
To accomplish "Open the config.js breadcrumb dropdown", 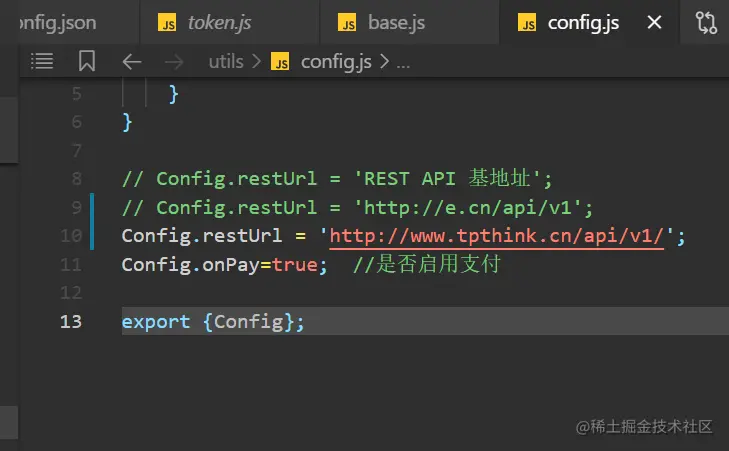I will tap(336, 61).
